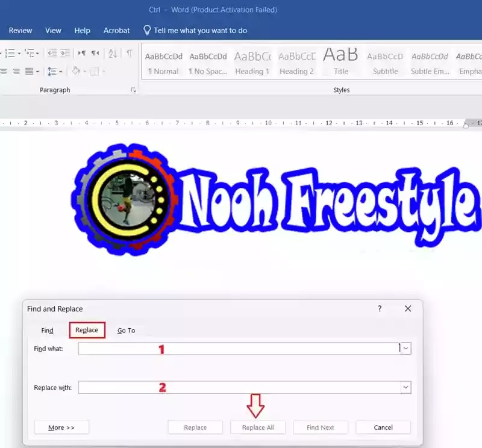Click the Increase Indent icon
Screen dimensions: 482x448
[x=65, y=53]
